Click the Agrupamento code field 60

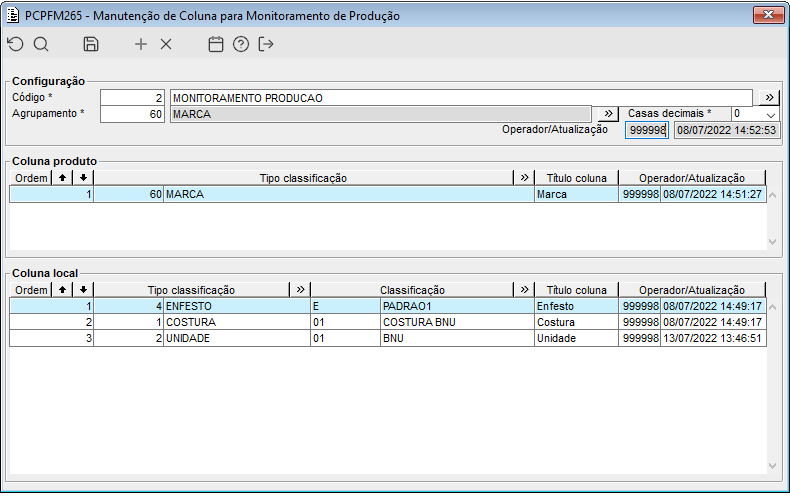pyautogui.click(x=133, y=114)
